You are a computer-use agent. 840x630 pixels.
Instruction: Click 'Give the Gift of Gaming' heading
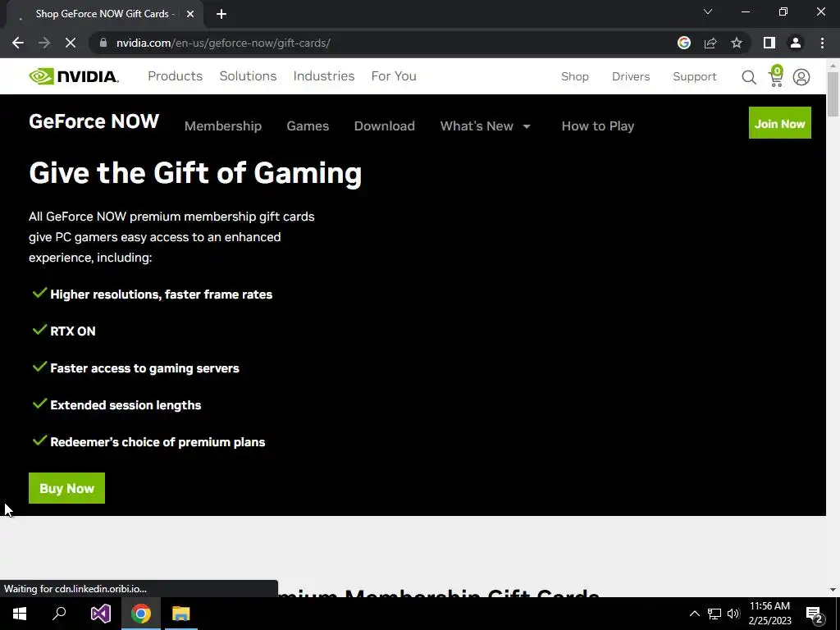click(195, 173)
